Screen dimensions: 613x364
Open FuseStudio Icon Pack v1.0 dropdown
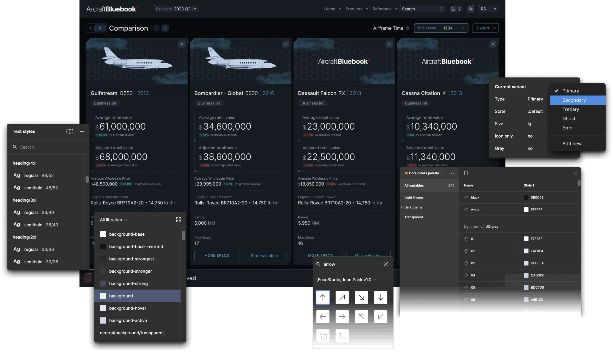(346, 280)
